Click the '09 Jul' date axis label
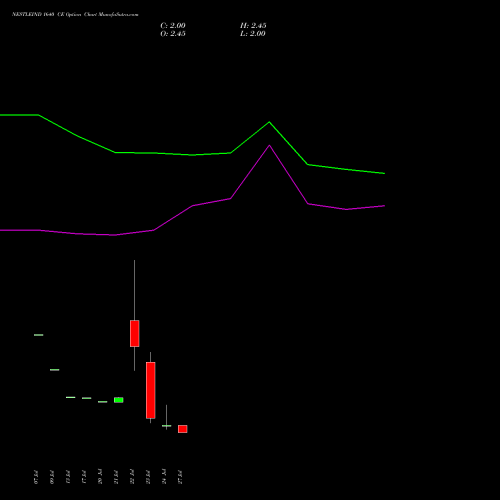 click(52, 477)
